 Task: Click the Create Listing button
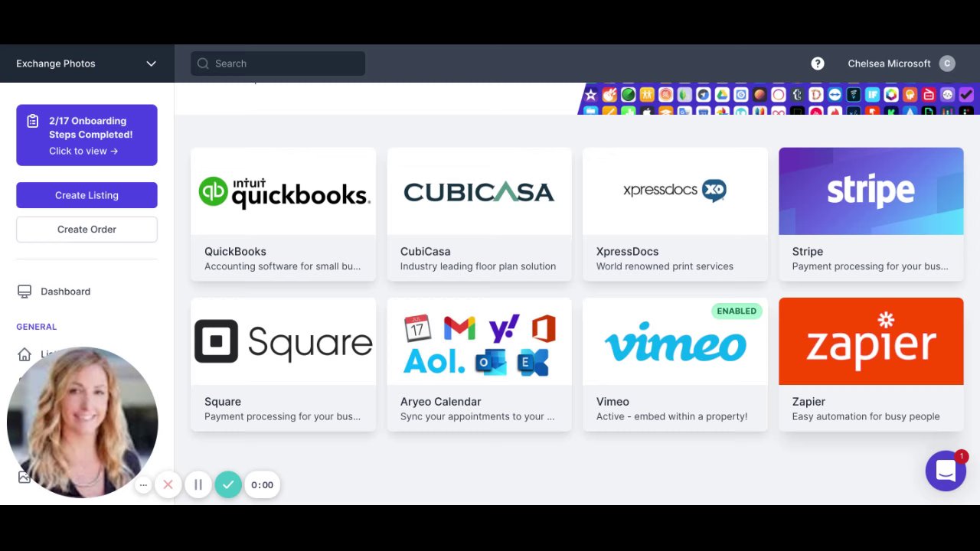tap(87, 195)
